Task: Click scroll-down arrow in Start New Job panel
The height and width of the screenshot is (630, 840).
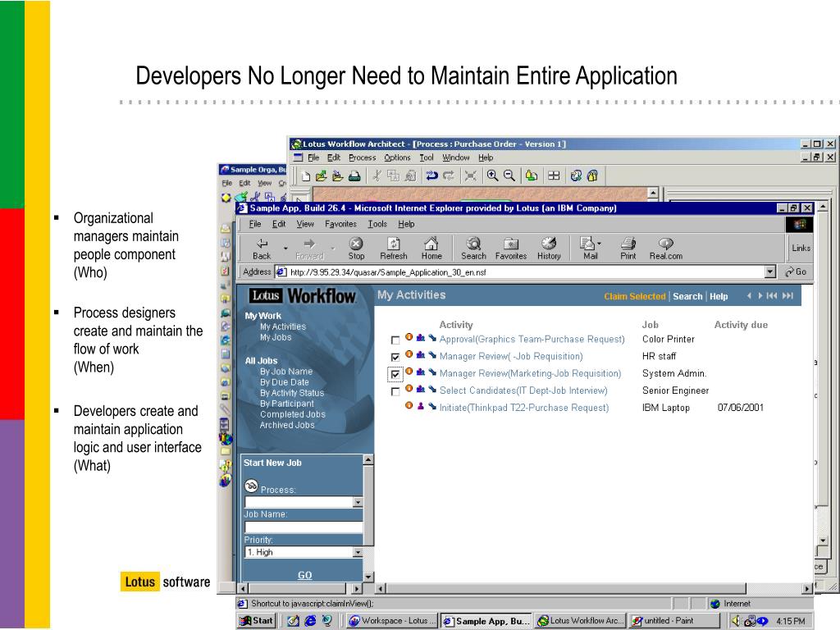Action: click(x=368, y=577)
